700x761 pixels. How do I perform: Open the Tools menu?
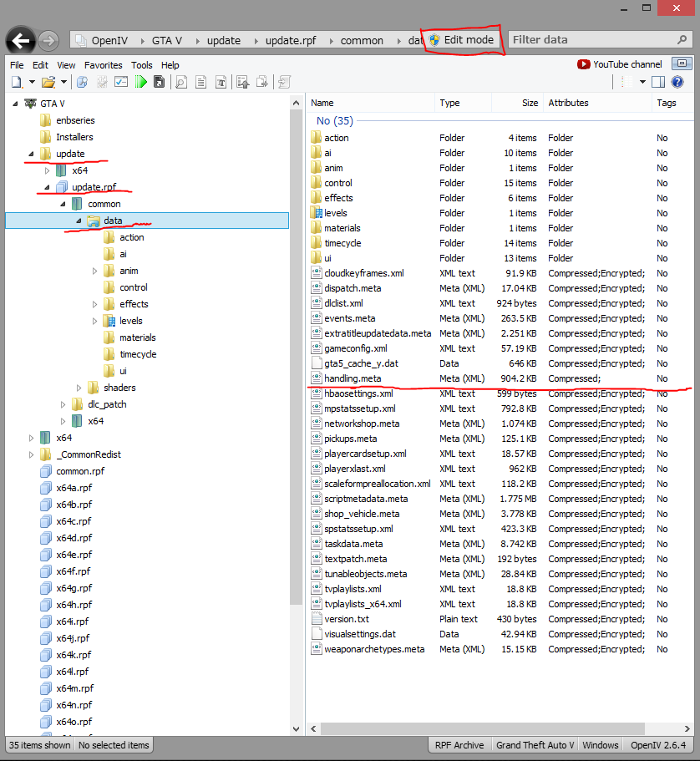(x=141, y=64)
